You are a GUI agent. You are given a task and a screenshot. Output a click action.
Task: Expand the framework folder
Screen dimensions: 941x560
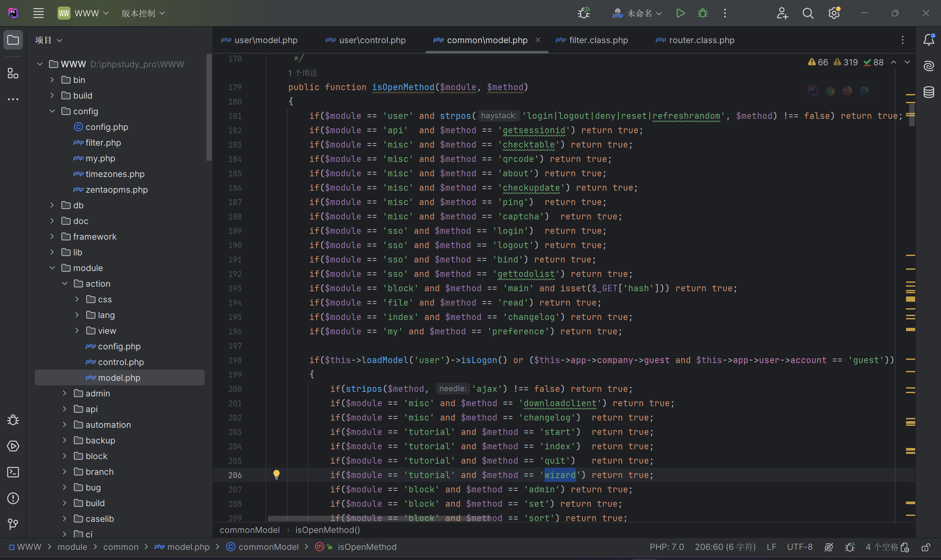pos(53,237)
